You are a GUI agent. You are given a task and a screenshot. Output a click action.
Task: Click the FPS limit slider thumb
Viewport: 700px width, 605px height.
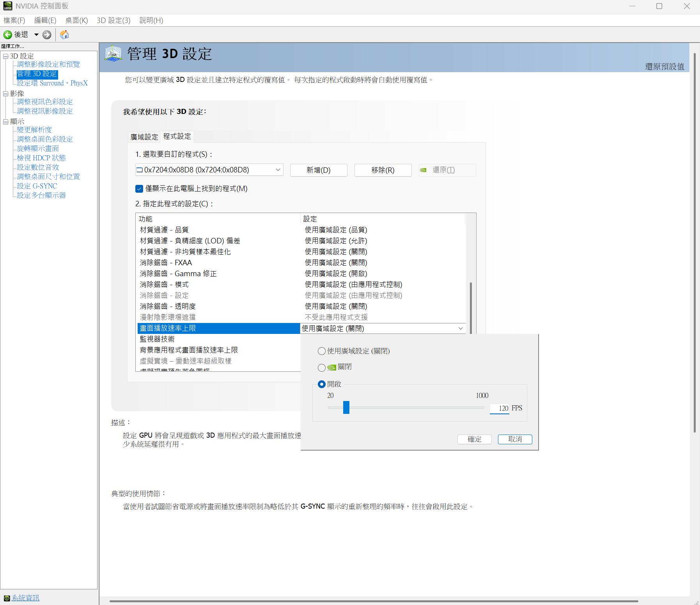(x=346, y=407)
